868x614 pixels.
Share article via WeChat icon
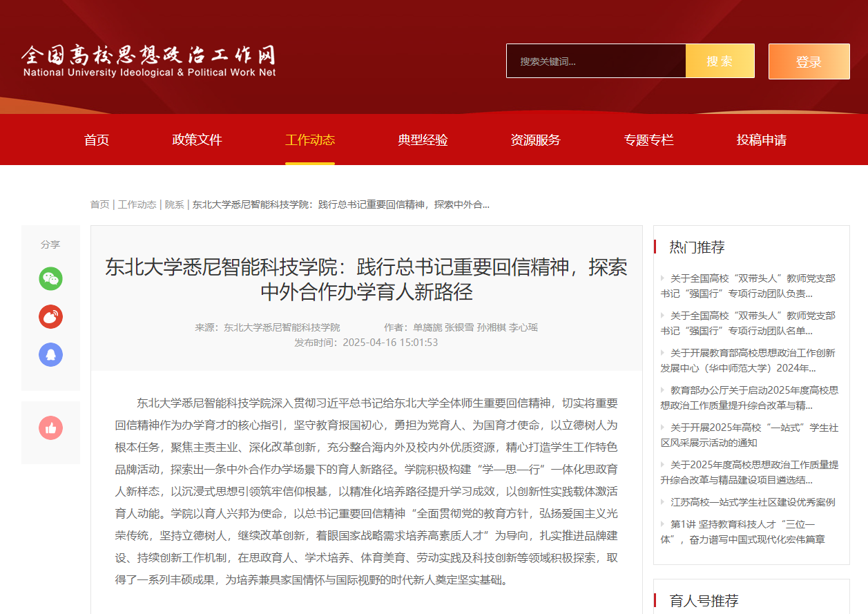click(50, 279)
